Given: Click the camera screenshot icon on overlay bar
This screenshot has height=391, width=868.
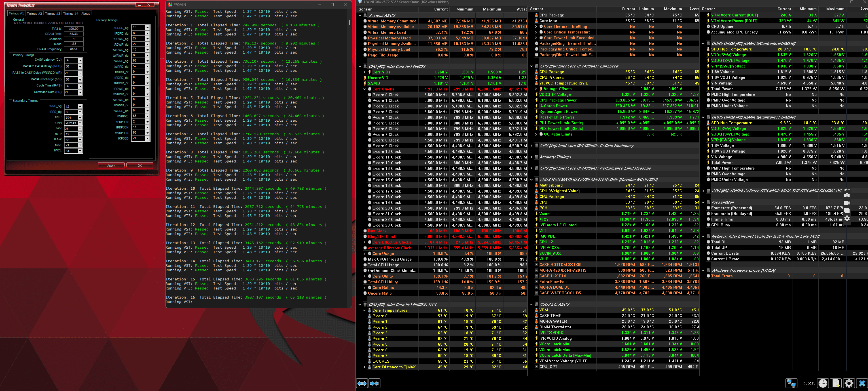Looking at the screenshot, I should click(x=847, y=196).
